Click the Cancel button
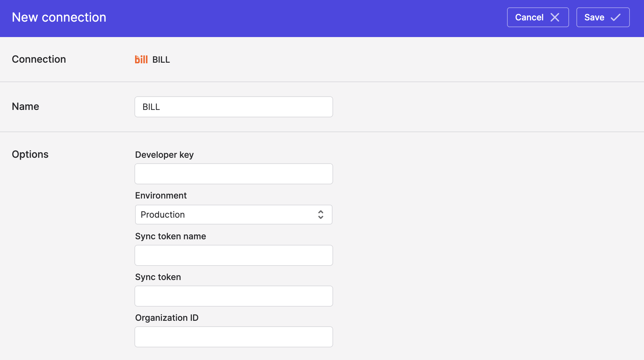The width and height of the screenshot is (644, 360). tap(538, 17)
